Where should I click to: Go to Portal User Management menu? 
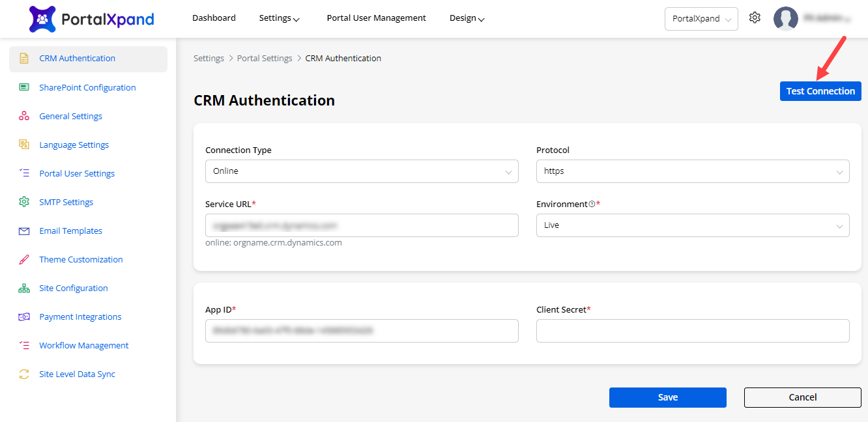point(376,18)
